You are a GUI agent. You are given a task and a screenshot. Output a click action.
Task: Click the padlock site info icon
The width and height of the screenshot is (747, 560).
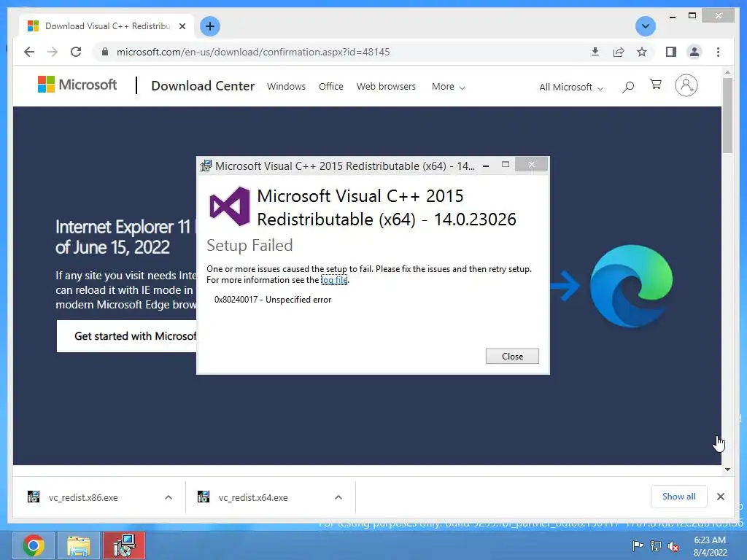(105, 52)
